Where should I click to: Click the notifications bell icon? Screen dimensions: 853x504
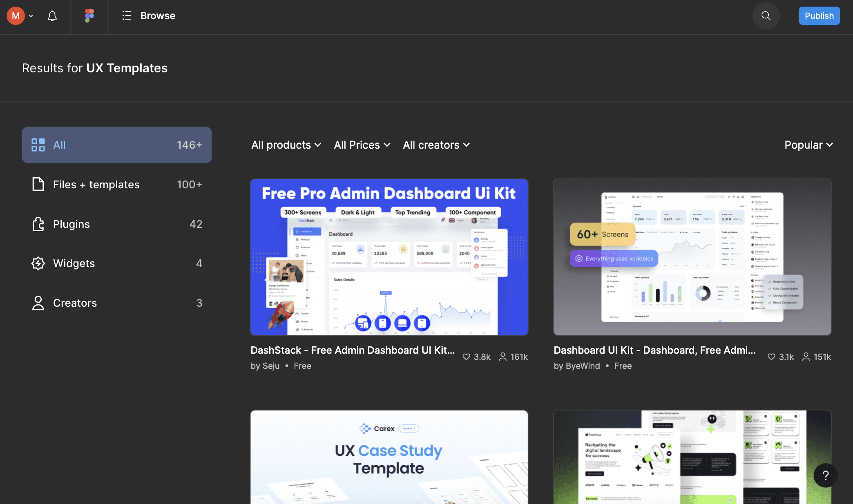pyautogui.click(x=52, y=16)
